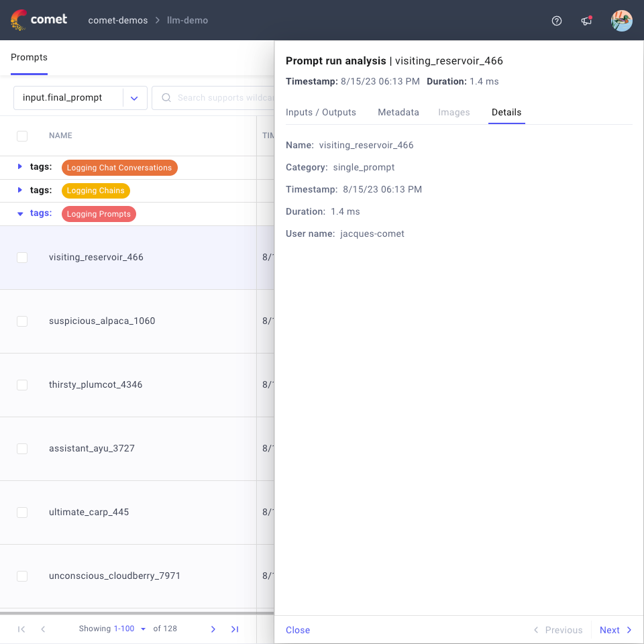This screenshot has width=644, height=644.
Task: Switch to the Metadata tab
Action: pos(398,113)
